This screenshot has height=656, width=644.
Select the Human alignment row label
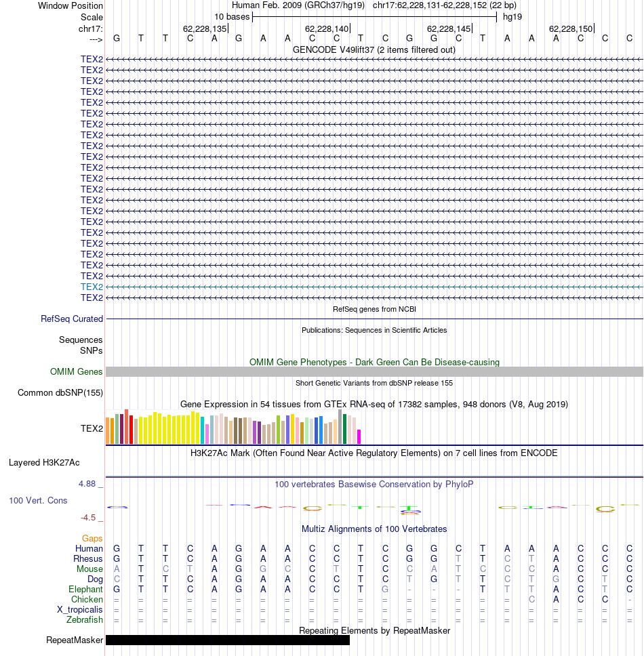(89, 548)
